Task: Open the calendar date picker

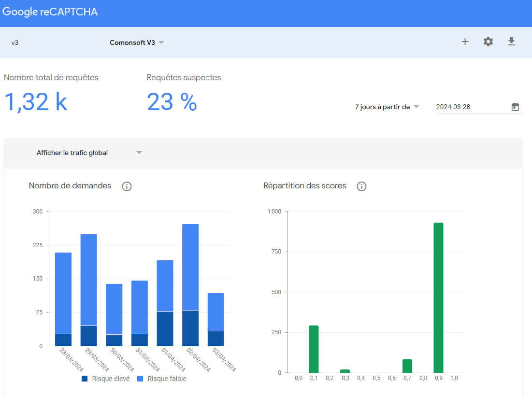Action: [515, 107]
